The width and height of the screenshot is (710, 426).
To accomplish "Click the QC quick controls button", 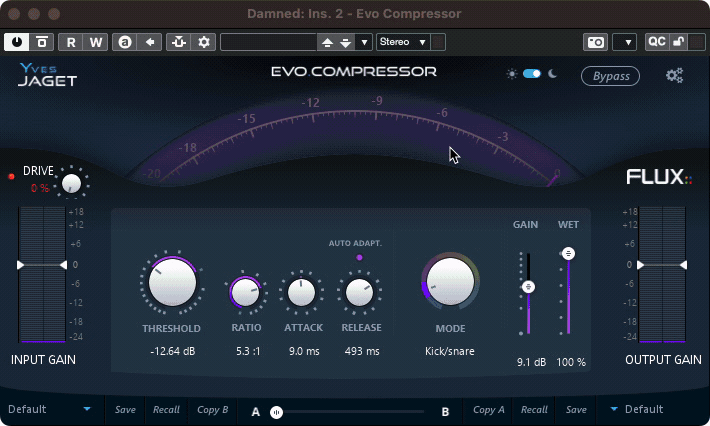I will (x=656, y=42).
